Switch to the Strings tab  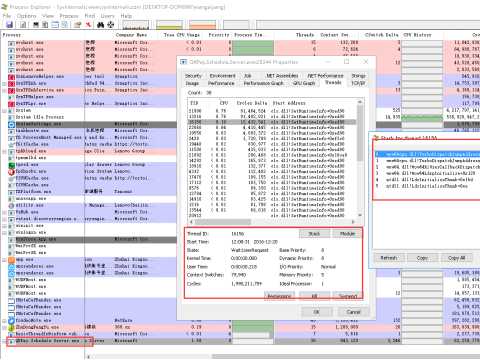pos(359,76)
